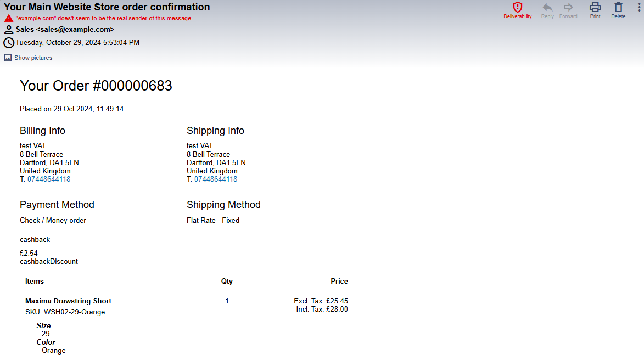644x360 pixels.
Task: Click the red sender warning triangle icon
Action: point(8,18)
